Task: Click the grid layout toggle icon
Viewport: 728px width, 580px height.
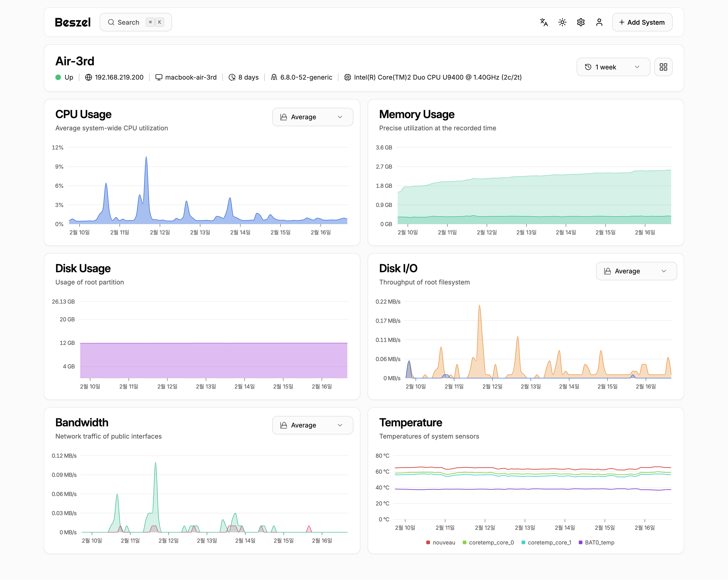Action: [663, 66]
